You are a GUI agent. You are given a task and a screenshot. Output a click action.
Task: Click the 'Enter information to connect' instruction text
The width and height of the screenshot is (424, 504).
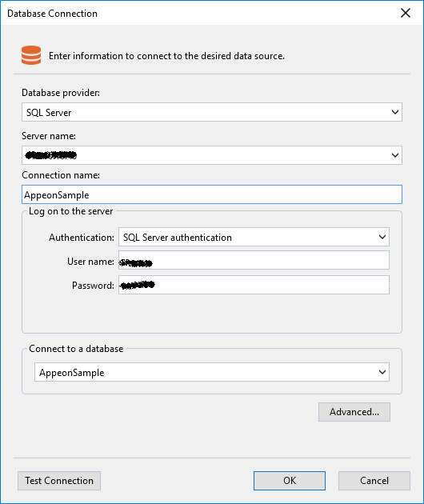[166, 56]
